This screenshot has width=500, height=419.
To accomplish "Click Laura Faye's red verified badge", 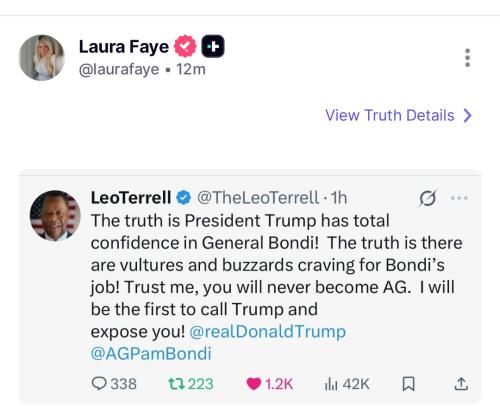I will point(185,46).
